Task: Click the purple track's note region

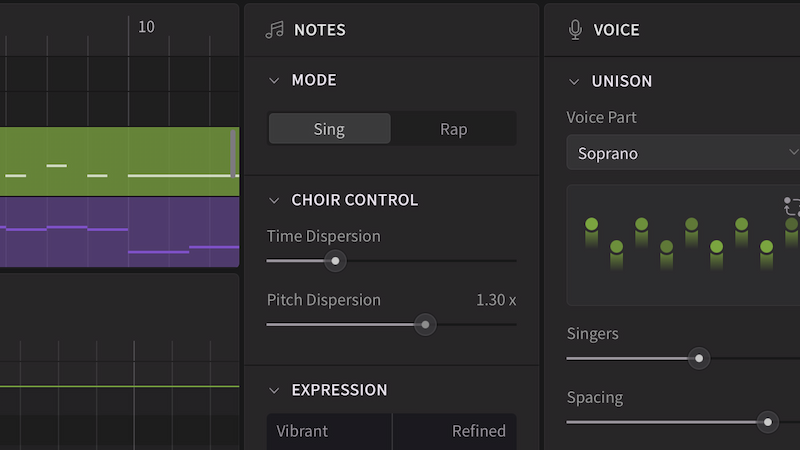Action: pos(119,232)
